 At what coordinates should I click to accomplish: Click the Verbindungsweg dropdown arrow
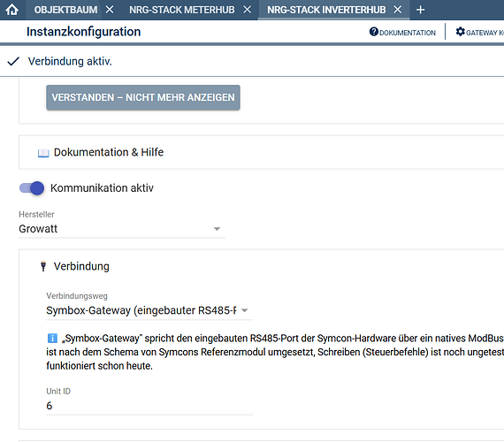click(245, 310)
